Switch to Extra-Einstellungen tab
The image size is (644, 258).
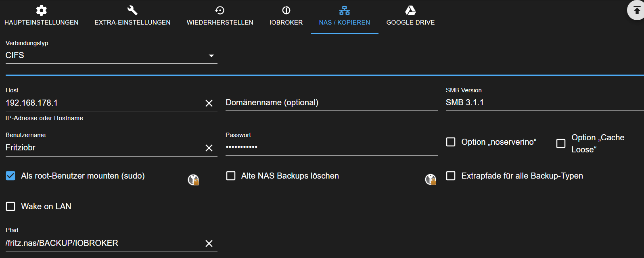[132, 17]
